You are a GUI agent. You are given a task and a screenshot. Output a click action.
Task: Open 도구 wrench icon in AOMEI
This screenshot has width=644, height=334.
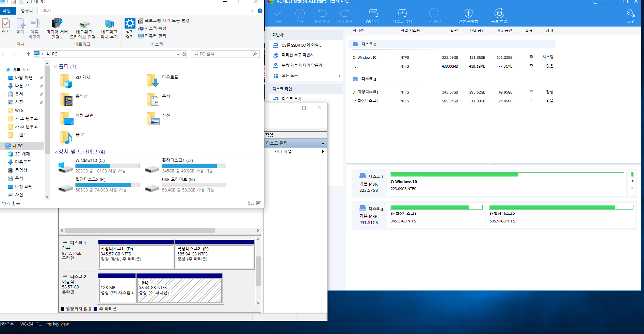pyautogui.click(x=630, y=16)
